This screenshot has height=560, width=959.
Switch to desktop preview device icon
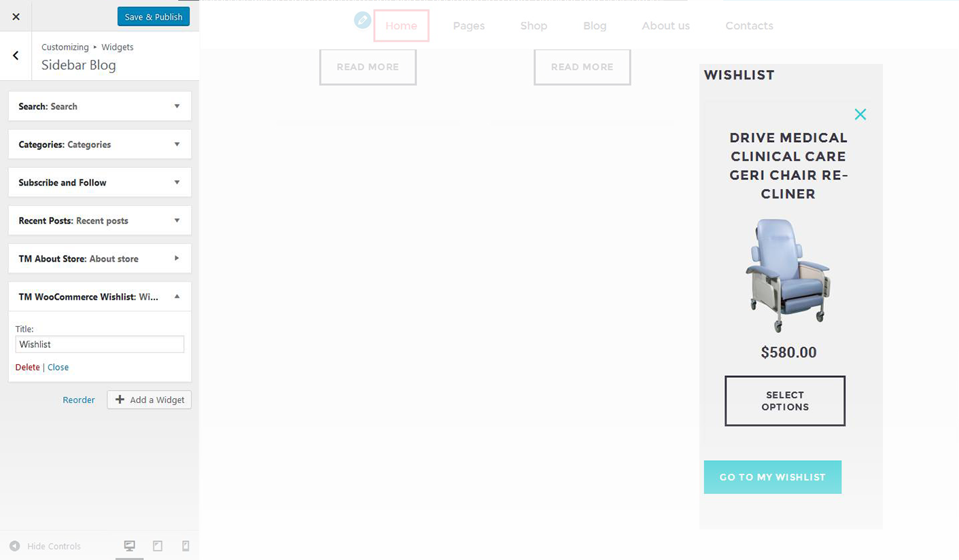[129, 546]
